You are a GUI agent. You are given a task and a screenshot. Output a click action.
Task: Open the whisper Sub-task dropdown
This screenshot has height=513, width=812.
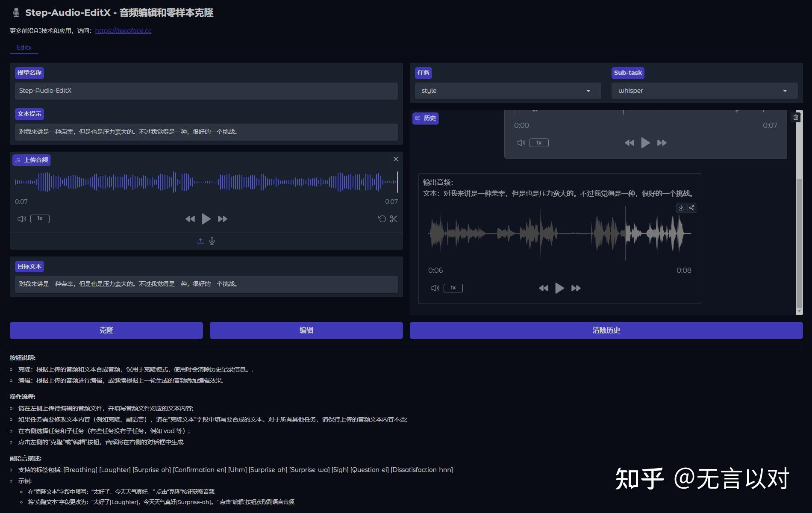click(x=703, y=91)
